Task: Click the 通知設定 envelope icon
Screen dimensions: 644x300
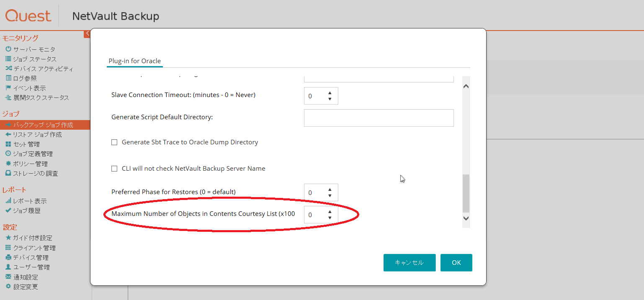Action: [8, 277]
